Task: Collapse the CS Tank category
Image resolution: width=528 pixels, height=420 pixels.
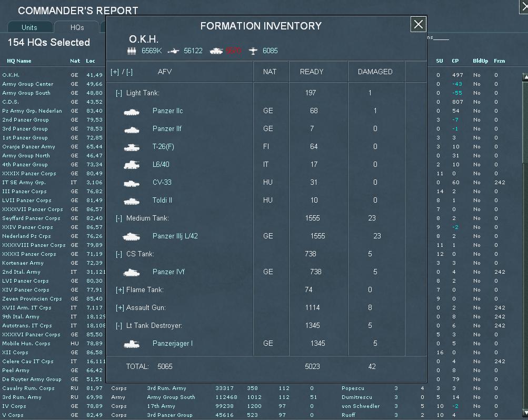Action: (x=119, y=254)
